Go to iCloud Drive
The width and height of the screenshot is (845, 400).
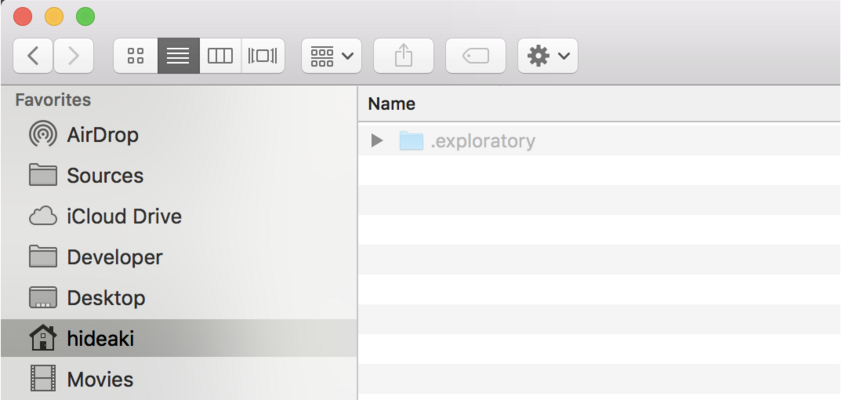(123, 217)
